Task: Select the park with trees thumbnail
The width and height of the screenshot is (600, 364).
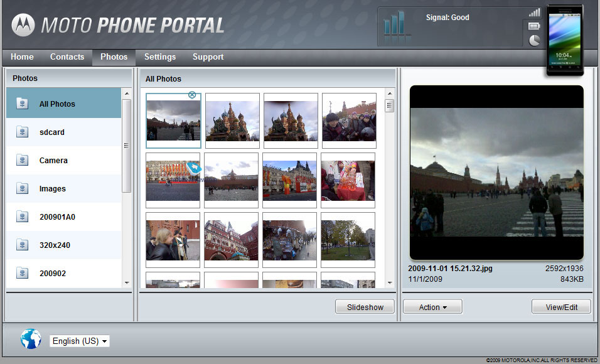Action: [x=348, y=240]
